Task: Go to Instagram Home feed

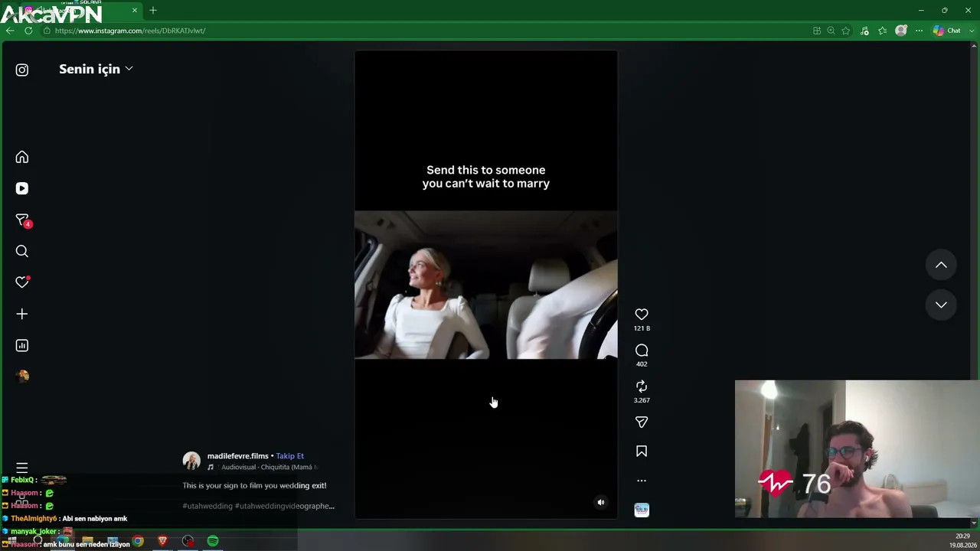Action: click(x=22, y=157)
